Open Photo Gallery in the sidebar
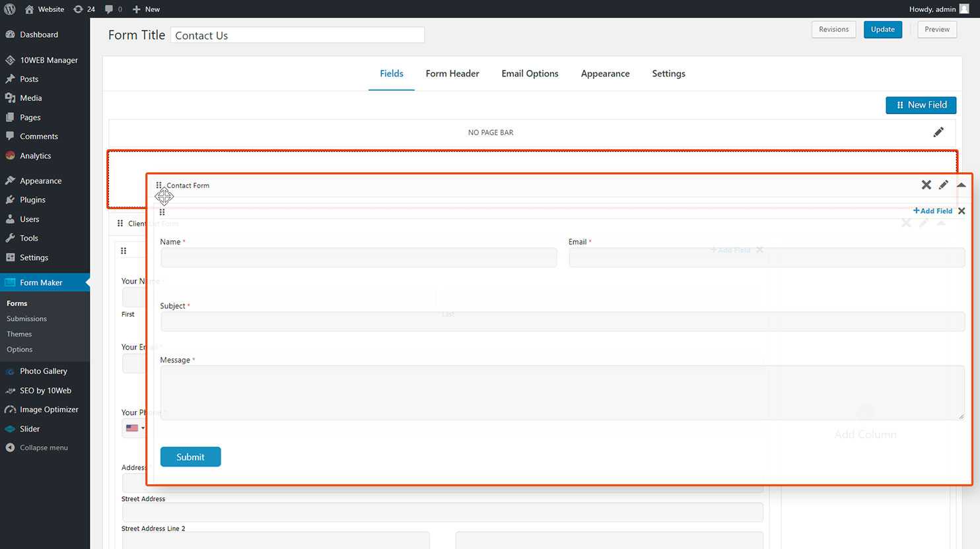980x549 pixels. click(x=45, y=371)
